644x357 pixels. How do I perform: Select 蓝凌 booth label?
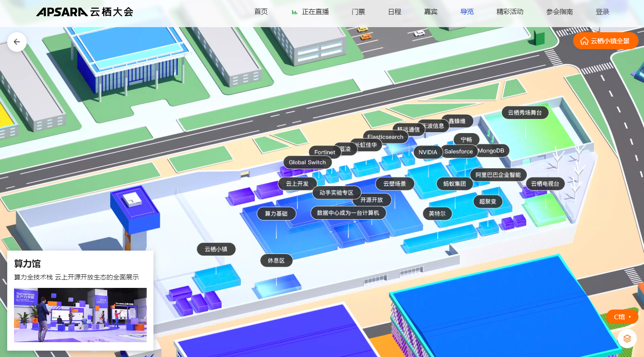[x=346, y=149]
